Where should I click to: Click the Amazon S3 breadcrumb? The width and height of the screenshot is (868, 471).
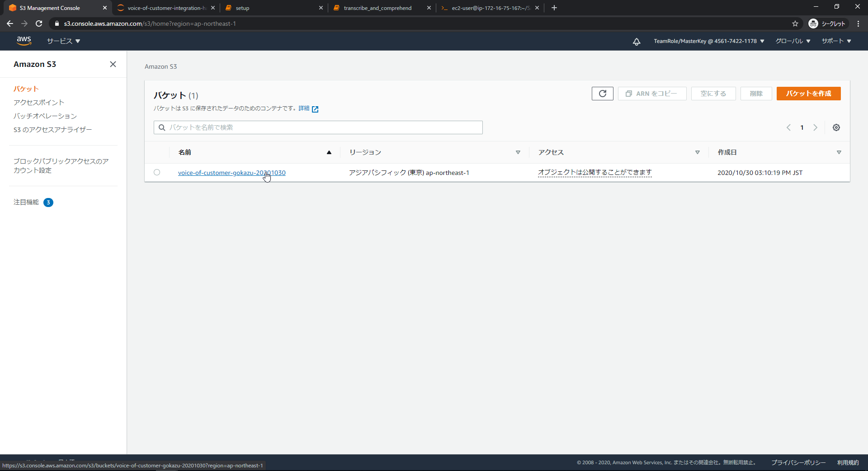161,66
